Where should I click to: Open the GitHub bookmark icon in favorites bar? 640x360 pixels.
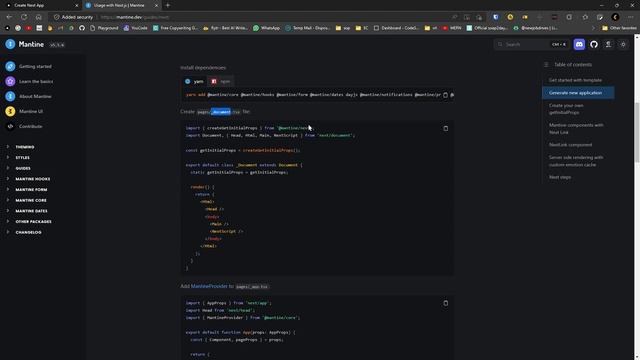[x=82, y=28]
